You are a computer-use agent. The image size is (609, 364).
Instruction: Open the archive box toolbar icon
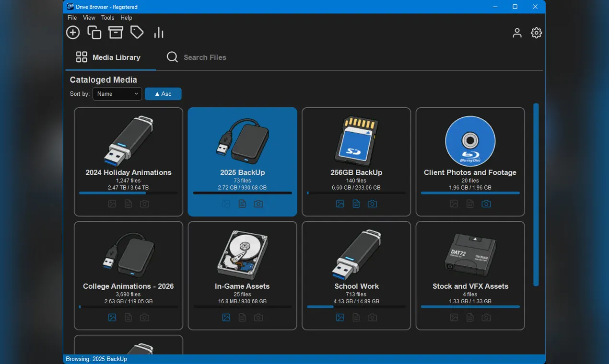116,33
